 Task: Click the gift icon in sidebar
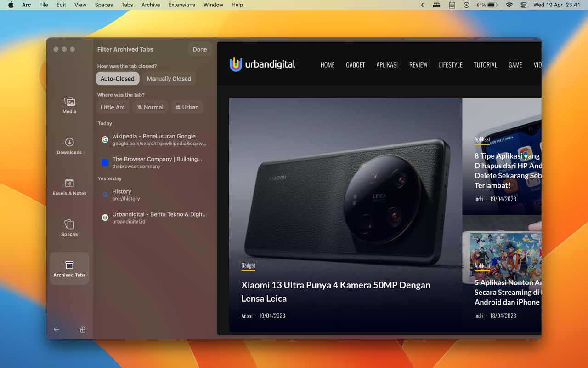83,329
